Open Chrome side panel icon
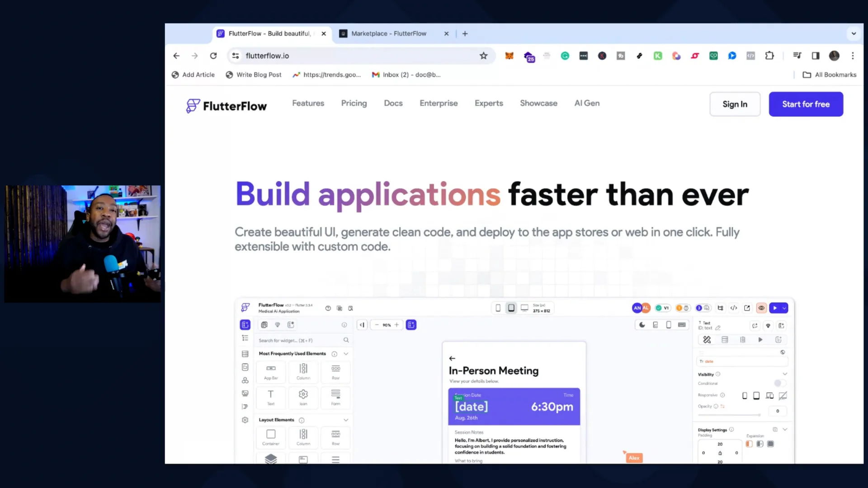868x488 pixels. pos(815,56)
